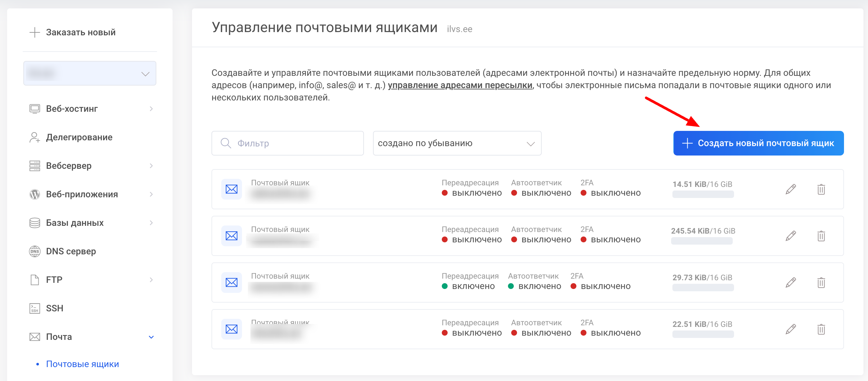Open the blurred account selector dropdown in sidebar

tap(90, 73)
